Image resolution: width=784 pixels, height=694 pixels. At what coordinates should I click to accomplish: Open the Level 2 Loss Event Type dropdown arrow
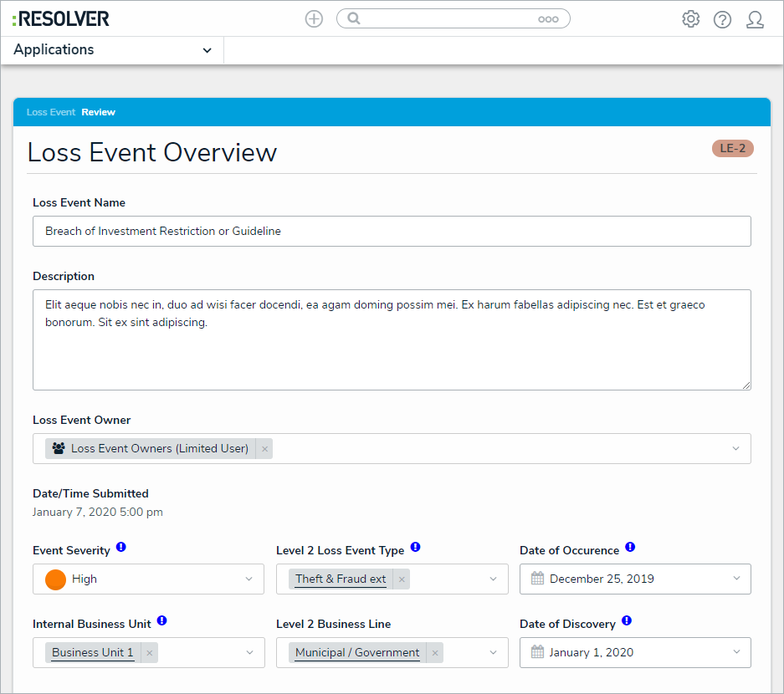click(493, 579)
